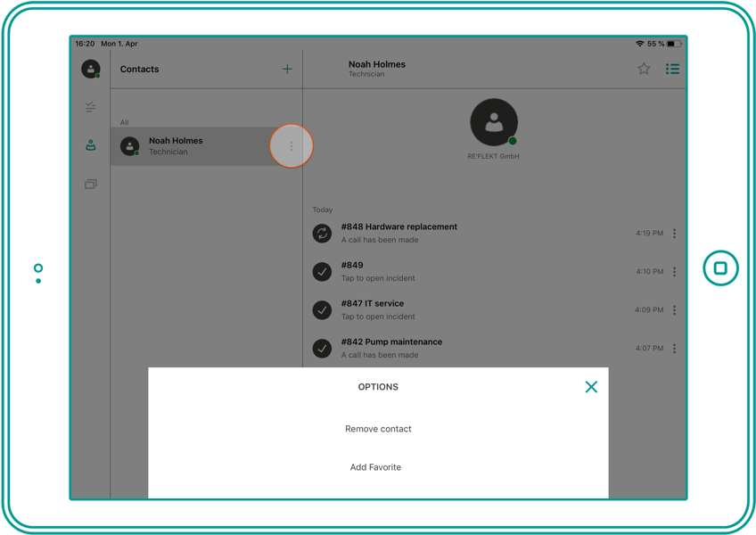Viewport: 756px width, 535px height.
Task: Add a new contact with plus icon
Action: 287,69
